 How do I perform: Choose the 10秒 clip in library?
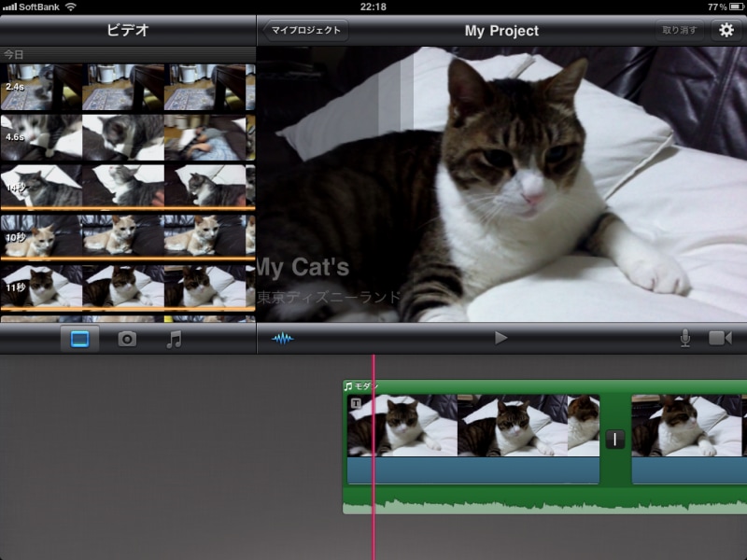127,236
